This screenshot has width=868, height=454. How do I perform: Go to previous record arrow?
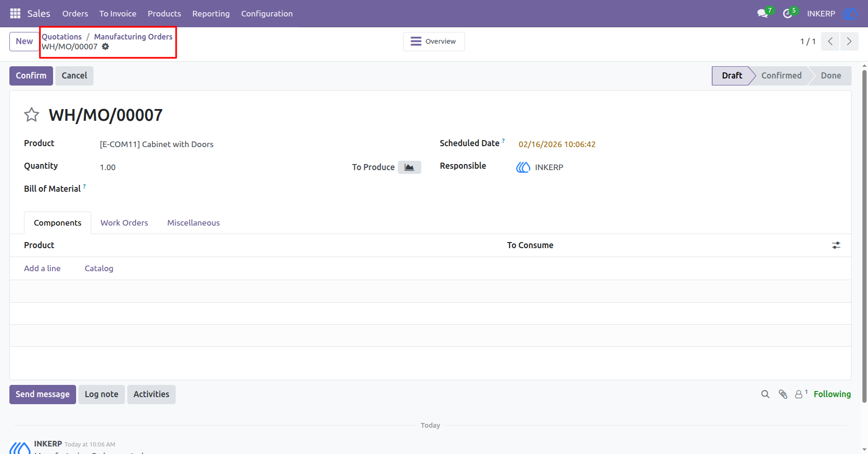tap(830, 41)
